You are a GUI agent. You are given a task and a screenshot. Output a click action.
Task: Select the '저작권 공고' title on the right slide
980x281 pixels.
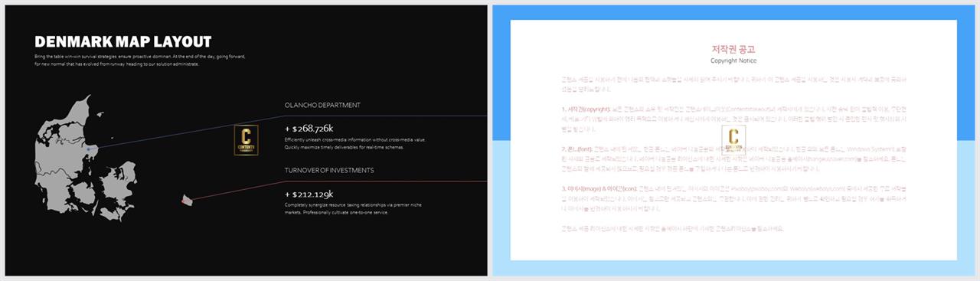[733, 49]
